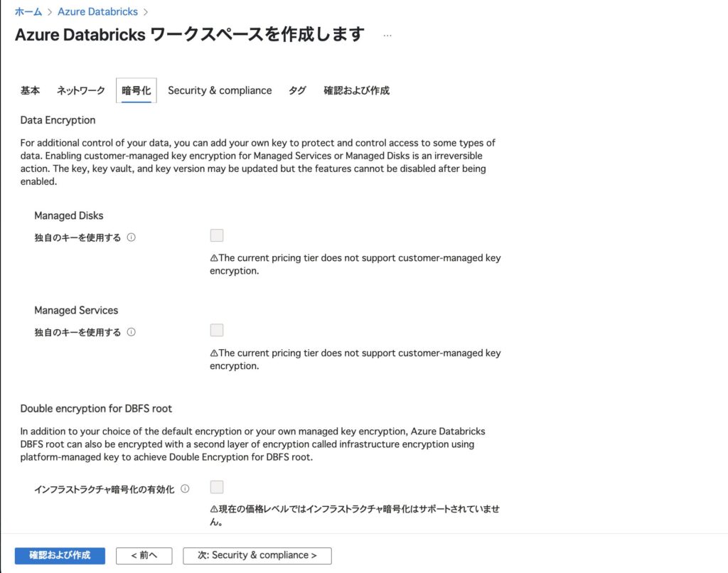Select the タグ tab
The image size is (728, 573).
pyautogui.click(x=297, y=90)
